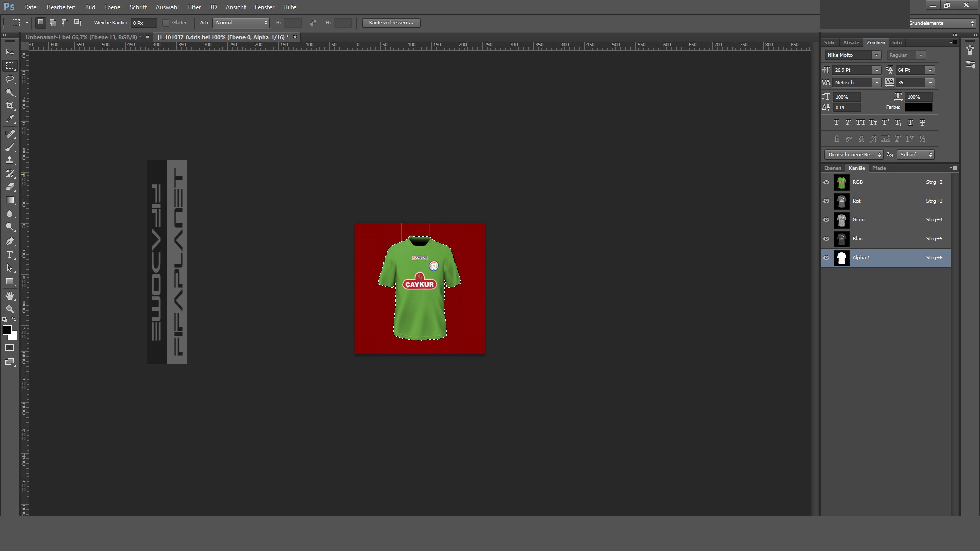Toggle Quick Mask mode
This screenshot has width=980, height=551.
10,348
